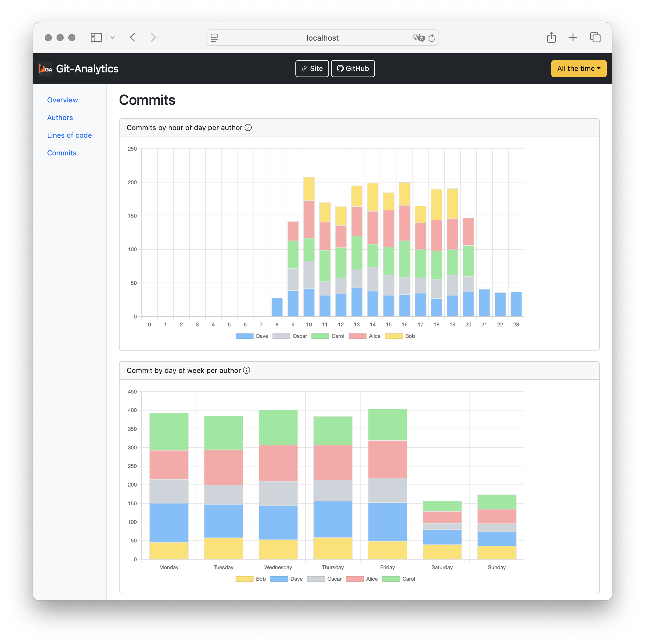Click the info icon beside 'Commits by hour of day'
This screenshot has height=644, width=645.
tap(248, 127)
